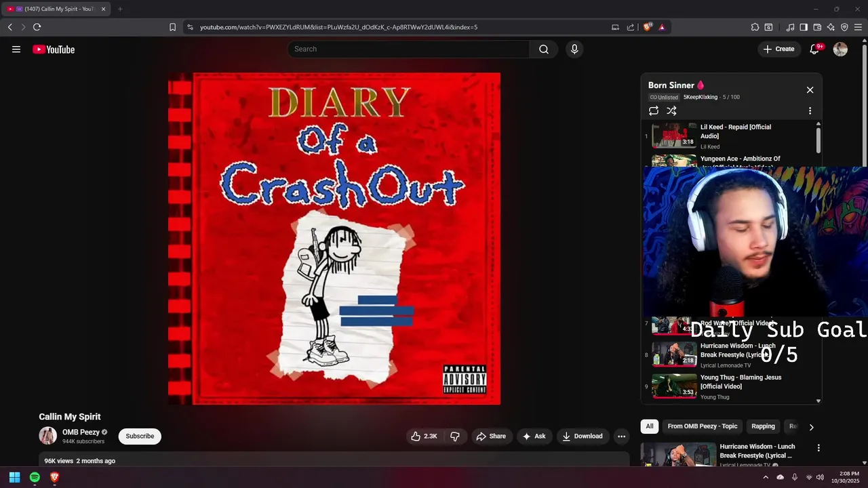Open tab search icon in toolbar
Screen dimensions: 868x488
(768, 27)
